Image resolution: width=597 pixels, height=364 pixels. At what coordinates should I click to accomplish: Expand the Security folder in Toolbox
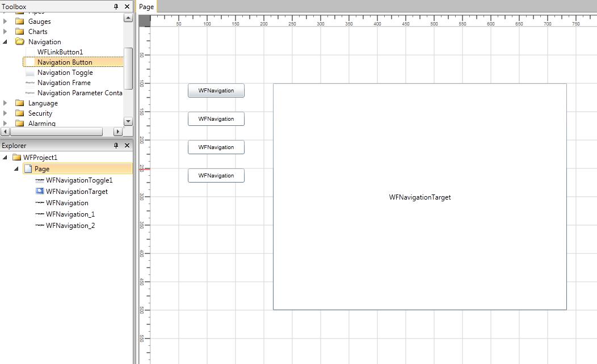6,113
